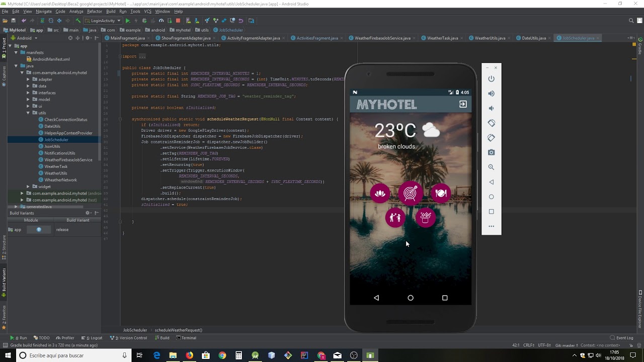Click the Make Project hammer icon
644x362 pixels.
[x=78, y=21]
